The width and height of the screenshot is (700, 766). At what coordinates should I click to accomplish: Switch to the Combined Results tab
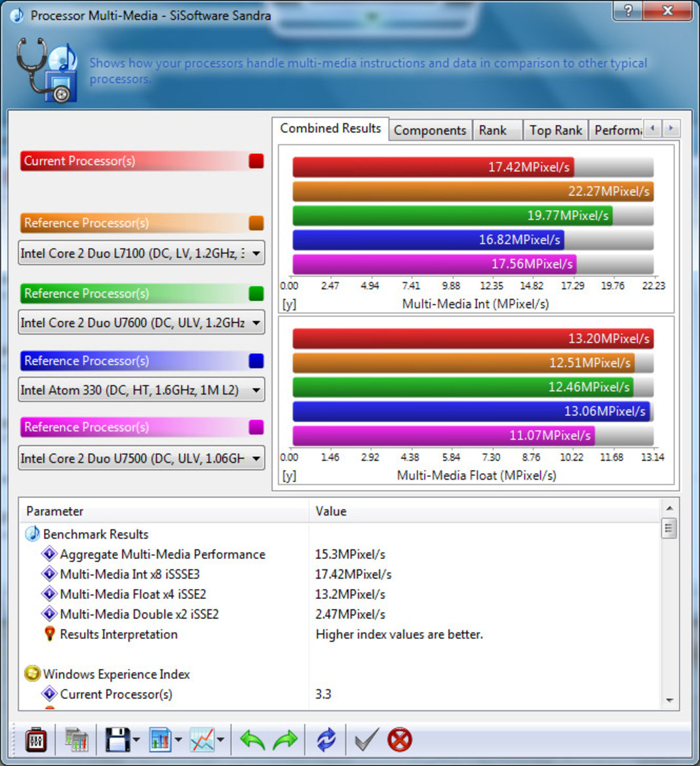(x=330, y=128)
